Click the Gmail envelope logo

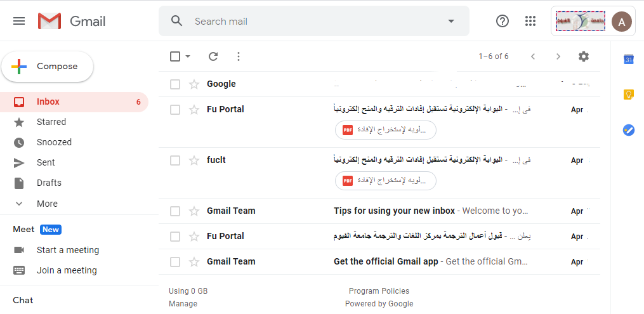pos(49,21)
